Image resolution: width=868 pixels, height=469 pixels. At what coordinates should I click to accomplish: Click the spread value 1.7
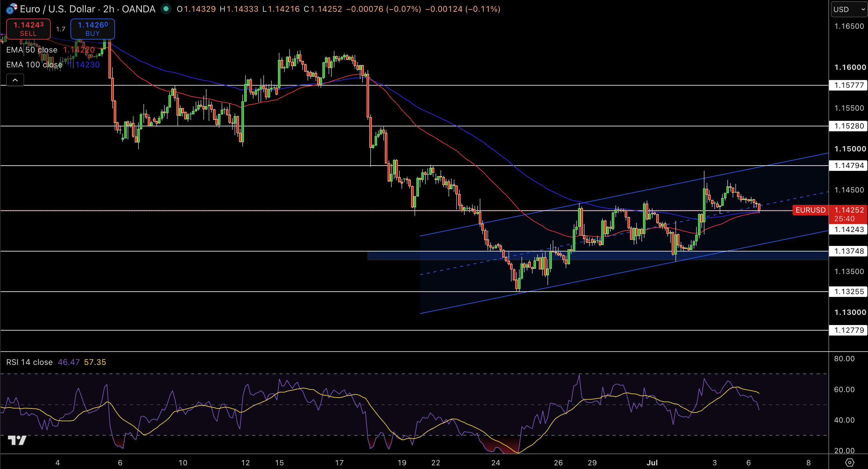click(x=61, y=29)
